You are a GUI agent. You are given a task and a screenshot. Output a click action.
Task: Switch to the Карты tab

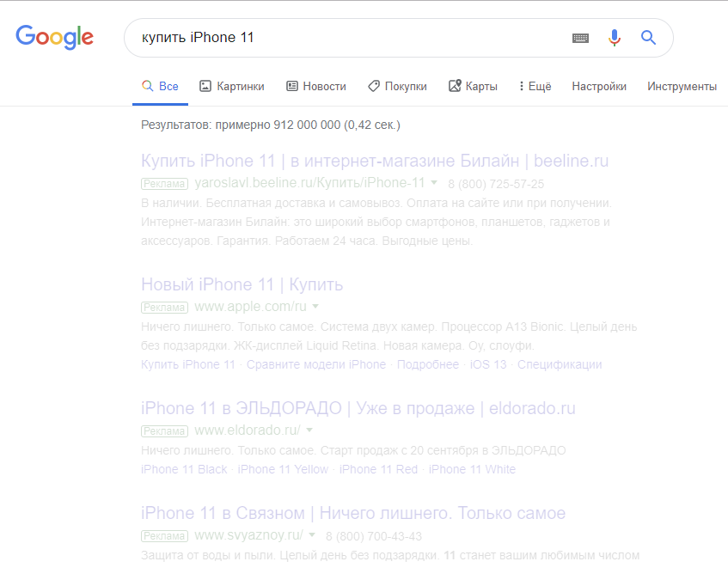tap(473, 86)
